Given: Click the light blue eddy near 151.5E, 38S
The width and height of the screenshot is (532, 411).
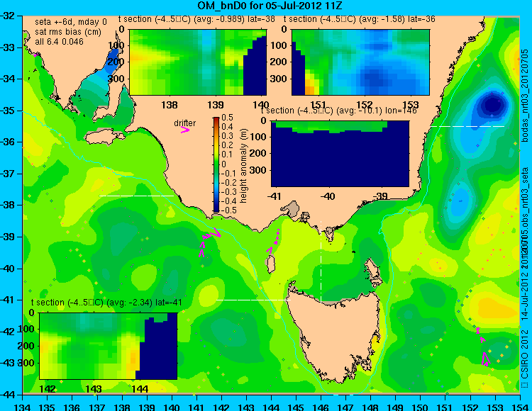Looking at the screenshot, I should [460, 201].
